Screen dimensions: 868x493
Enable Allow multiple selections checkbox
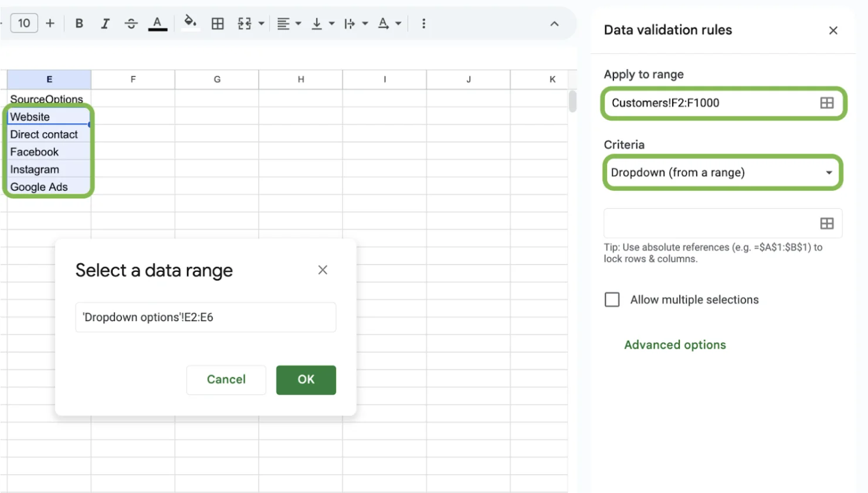point(612,300)
